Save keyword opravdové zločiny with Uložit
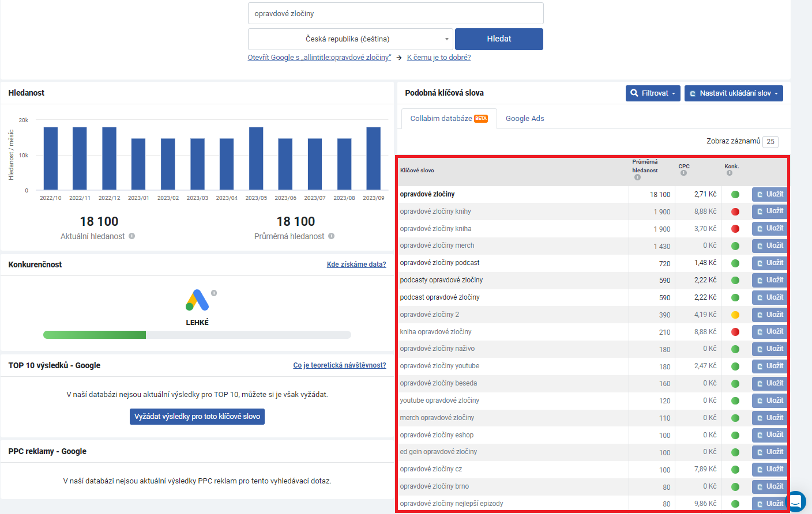This screenshot has height=514, width=812. coord(769,194)
